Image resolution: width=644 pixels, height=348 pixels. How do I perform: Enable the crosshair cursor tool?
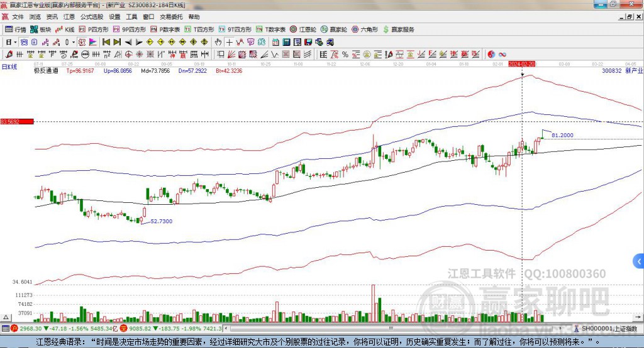(229, 42)
